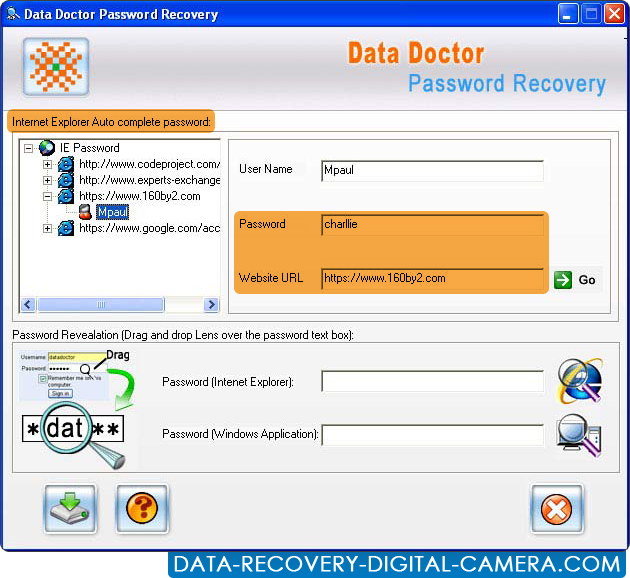630x578 pixels.
Task: Click the Password field showing charllie
Action: coord(432,225)
